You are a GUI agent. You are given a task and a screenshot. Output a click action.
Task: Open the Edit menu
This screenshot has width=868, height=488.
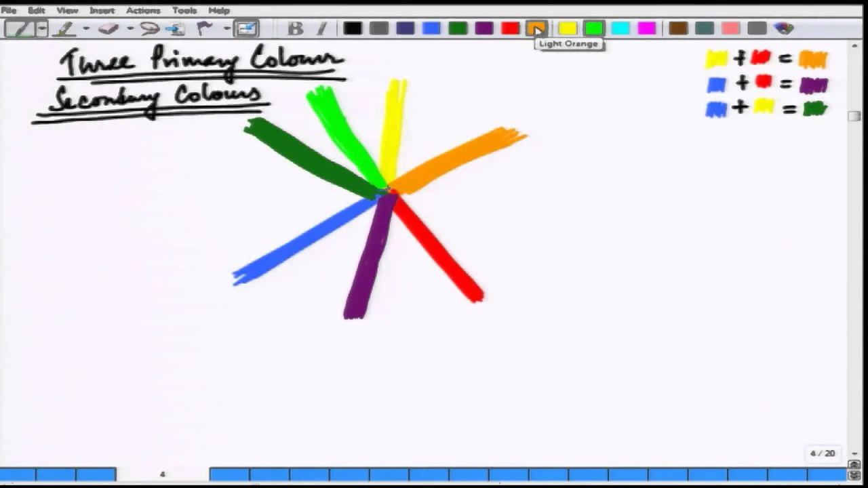click(36, 10)
